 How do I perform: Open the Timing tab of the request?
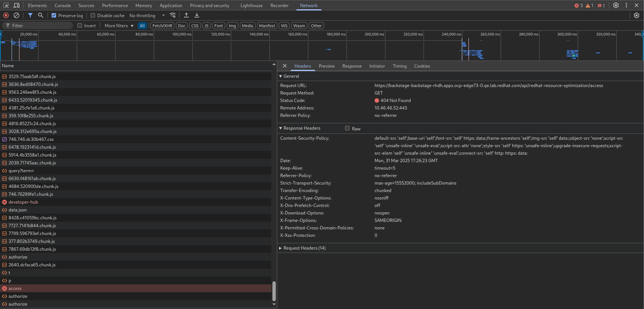click(399, 66)
